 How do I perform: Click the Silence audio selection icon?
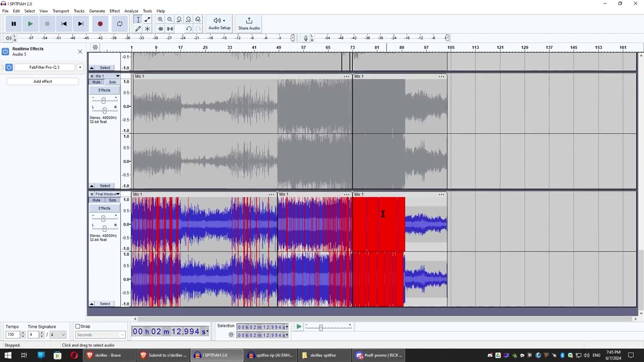tap(170, 29)
